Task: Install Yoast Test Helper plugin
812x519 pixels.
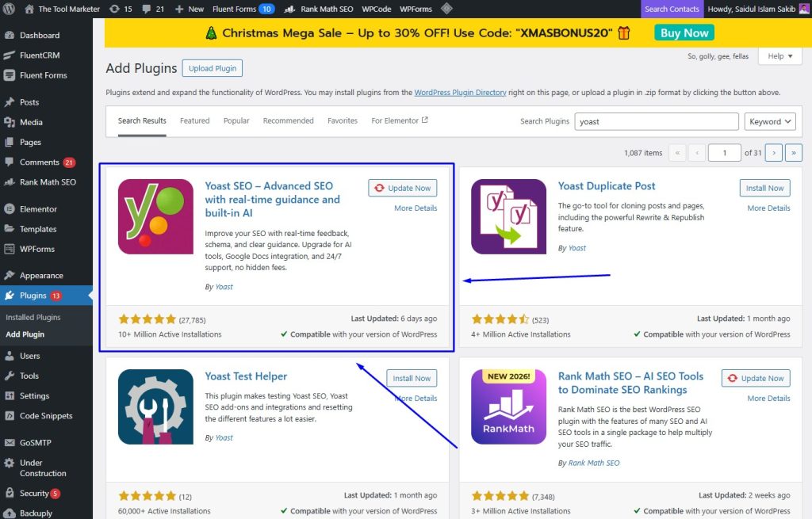Action: 412,378
